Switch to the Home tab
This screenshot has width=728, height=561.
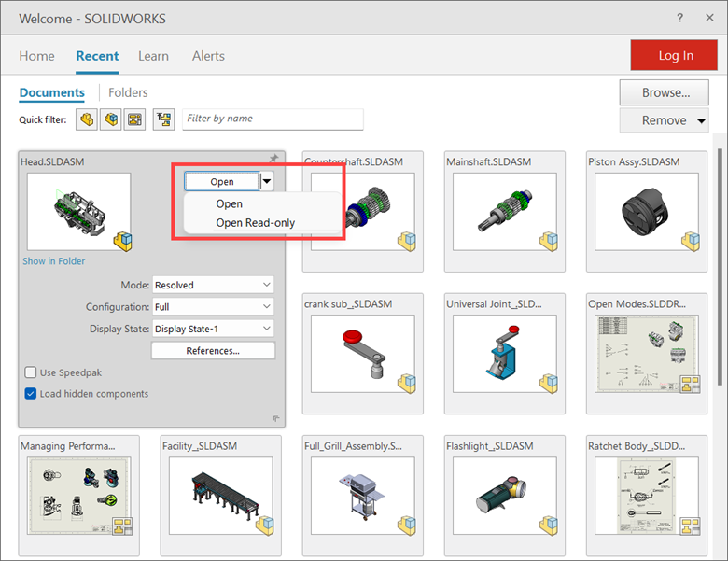point(36,56)
